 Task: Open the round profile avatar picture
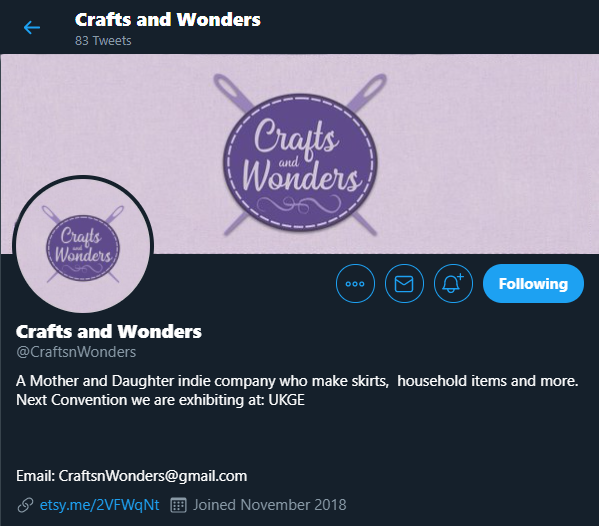(x=83, y=246)
